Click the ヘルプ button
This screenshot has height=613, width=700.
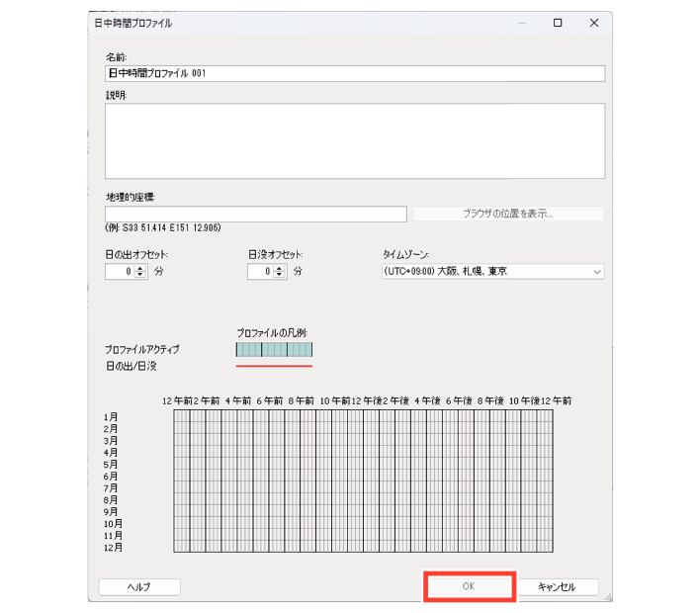point(139,586)
